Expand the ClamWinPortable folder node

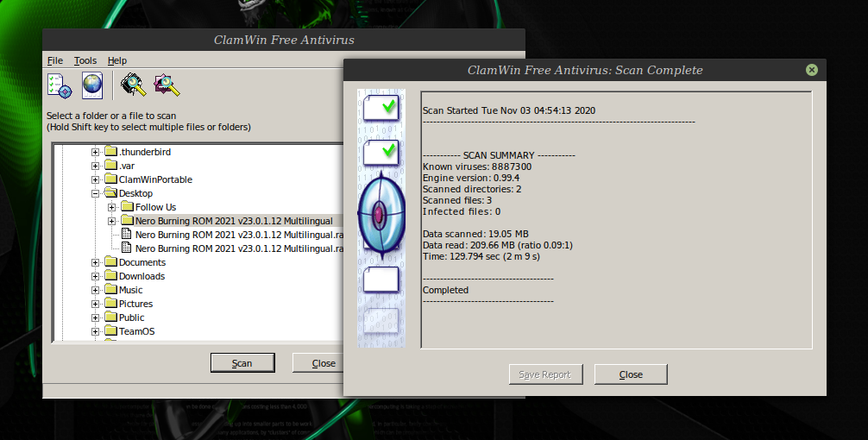coord(95,179)
